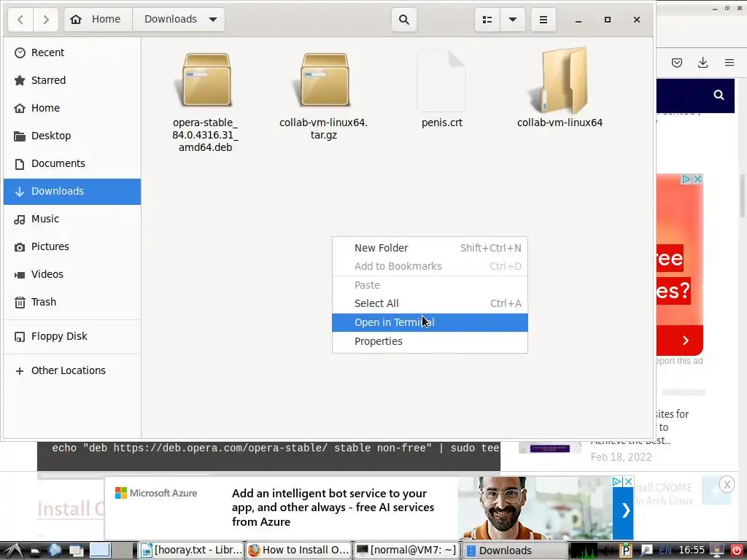This screenshot has width=747, height=560.
Task: Choose Properties from context menu
Action: (x=430, y=341)
